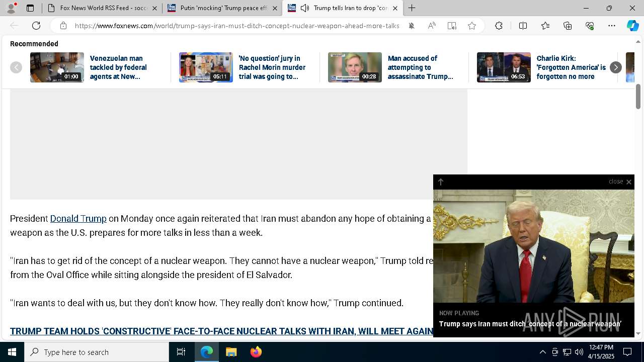Open the taskbar clock and date
644x362 pixels.
coord(601,352)
